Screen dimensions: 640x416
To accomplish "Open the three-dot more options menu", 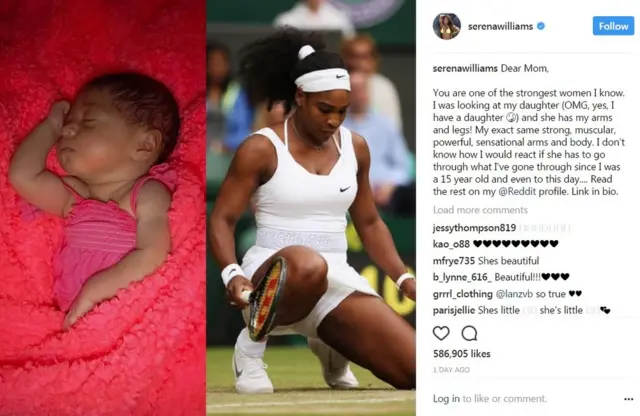I will [x=629, y=399].
